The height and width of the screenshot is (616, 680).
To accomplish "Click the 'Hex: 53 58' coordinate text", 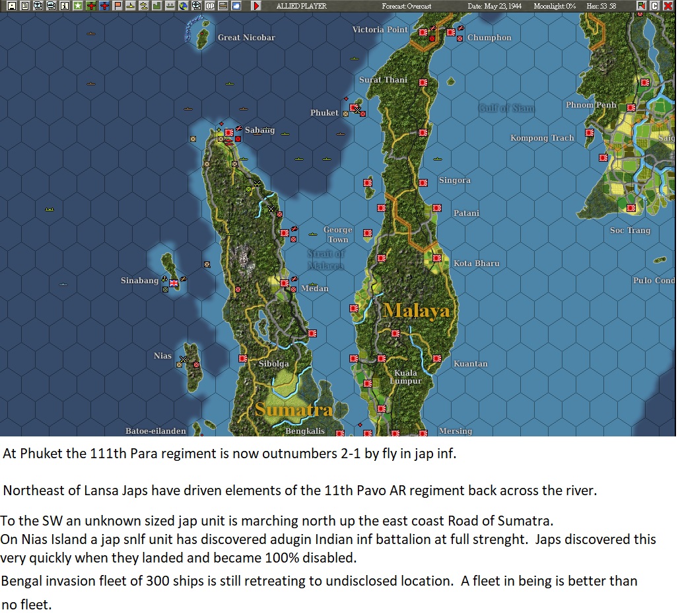I will coord(601,6).
